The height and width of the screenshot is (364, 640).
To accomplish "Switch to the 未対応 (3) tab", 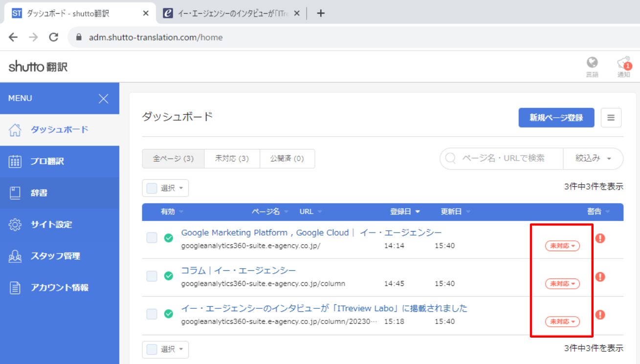I will pyautogui.click(x=232, y=159).
